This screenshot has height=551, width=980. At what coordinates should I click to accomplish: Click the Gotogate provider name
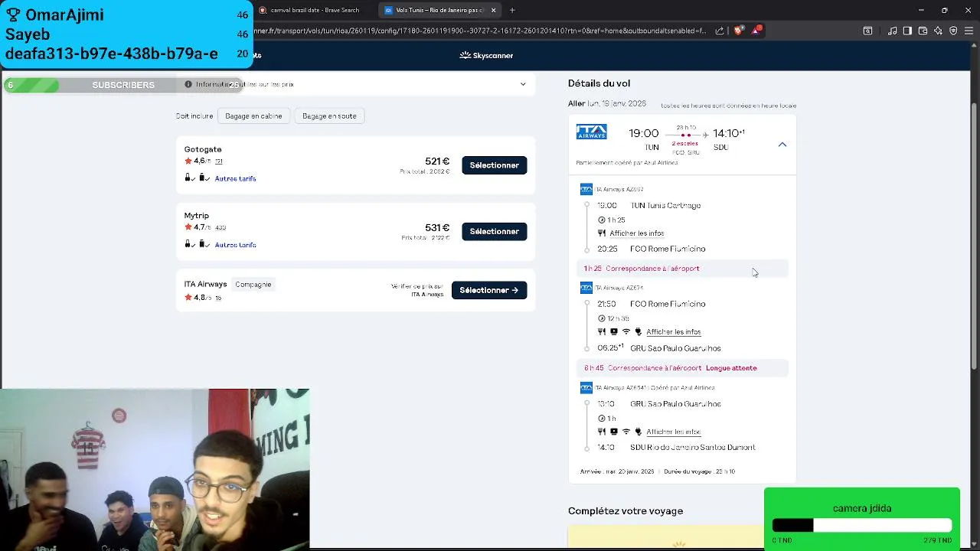tap(203, 149)
